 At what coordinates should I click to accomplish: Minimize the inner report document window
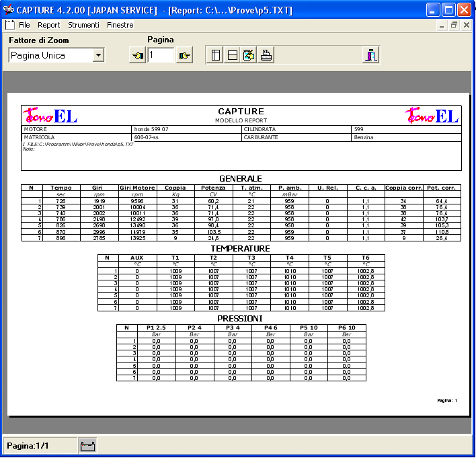point(442,25)
